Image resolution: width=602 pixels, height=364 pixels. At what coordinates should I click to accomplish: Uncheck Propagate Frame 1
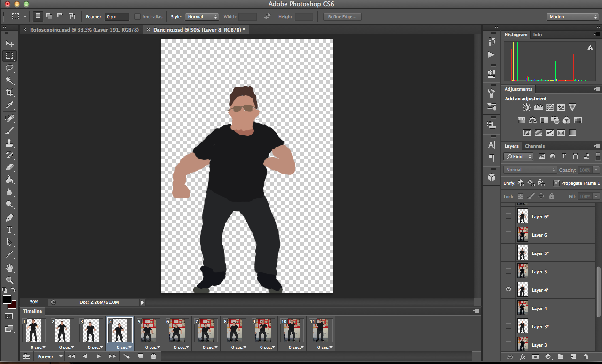click(x=557, y=183)
